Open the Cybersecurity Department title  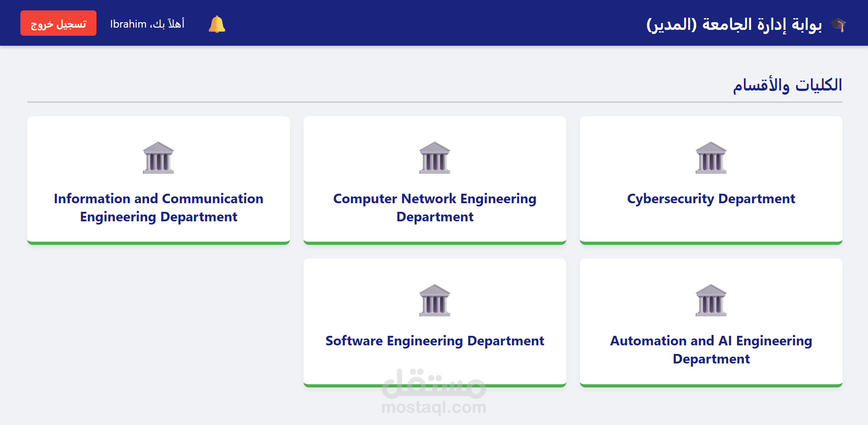[711, 199]
